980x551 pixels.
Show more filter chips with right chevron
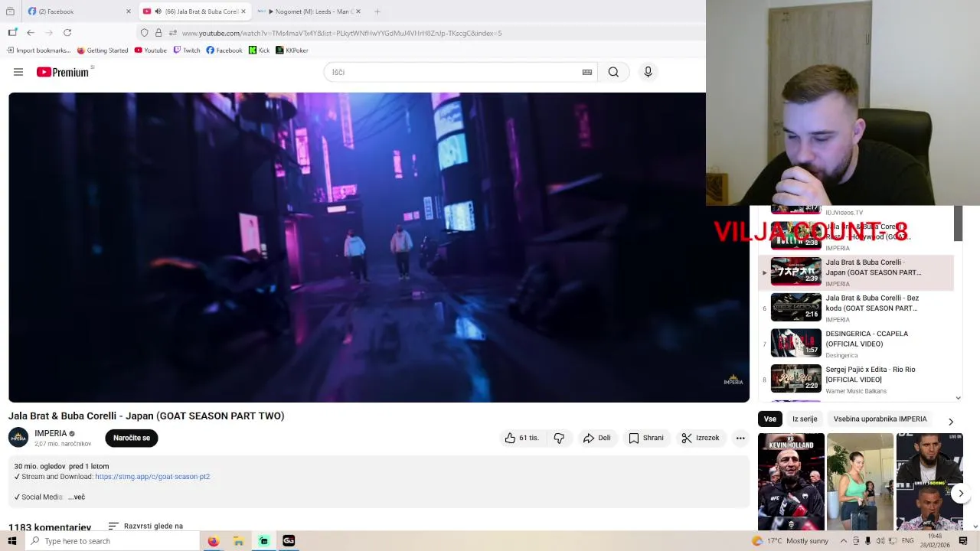click(x=951, y=422)
